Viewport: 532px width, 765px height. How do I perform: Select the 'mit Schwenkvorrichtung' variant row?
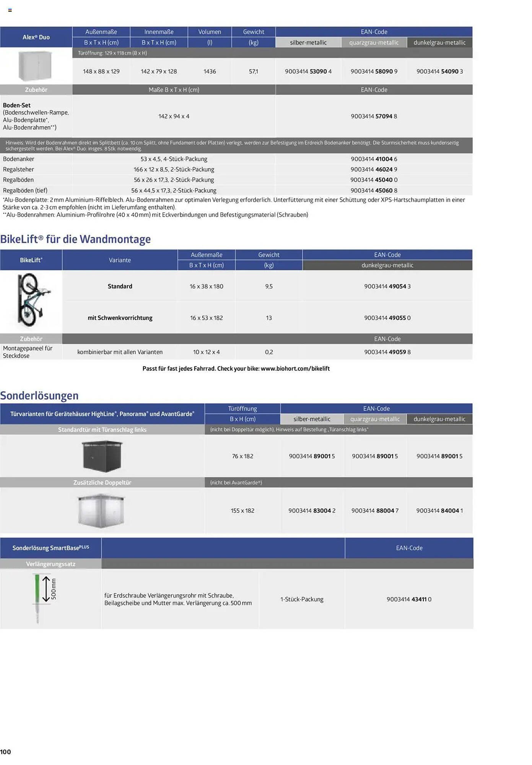[x=120, y=318]
